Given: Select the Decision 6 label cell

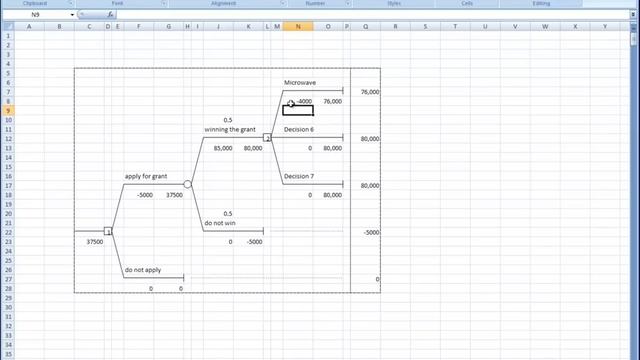Looking at the screenshot, I should click(x=299, y=129).
